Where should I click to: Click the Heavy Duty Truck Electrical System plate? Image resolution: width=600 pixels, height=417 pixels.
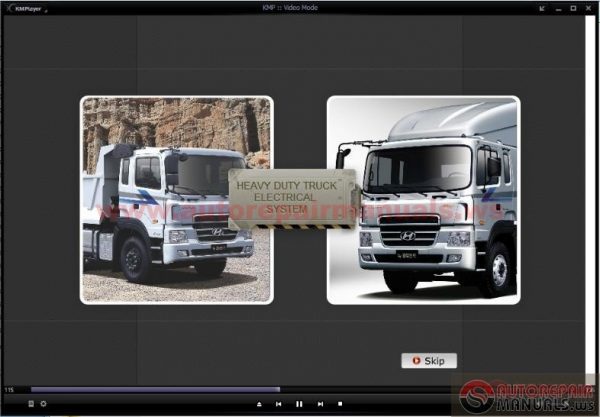293,199
